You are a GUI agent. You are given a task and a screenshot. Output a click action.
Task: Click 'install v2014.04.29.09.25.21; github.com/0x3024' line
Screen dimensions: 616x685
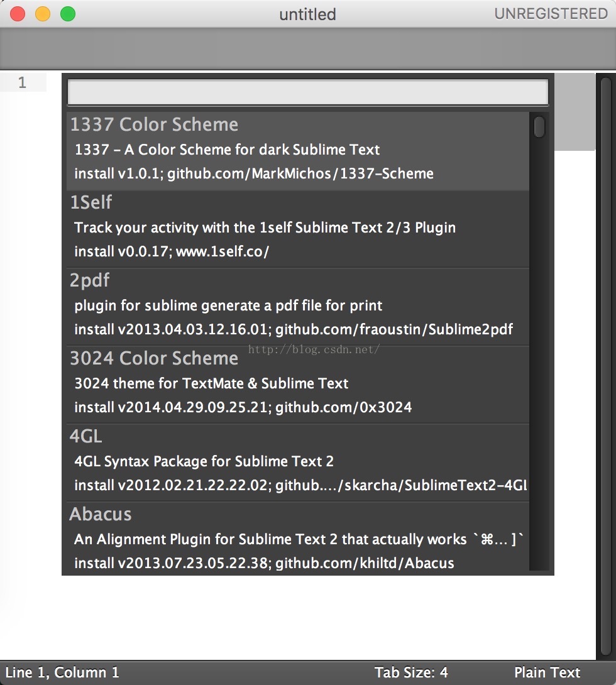coord(243,408)
